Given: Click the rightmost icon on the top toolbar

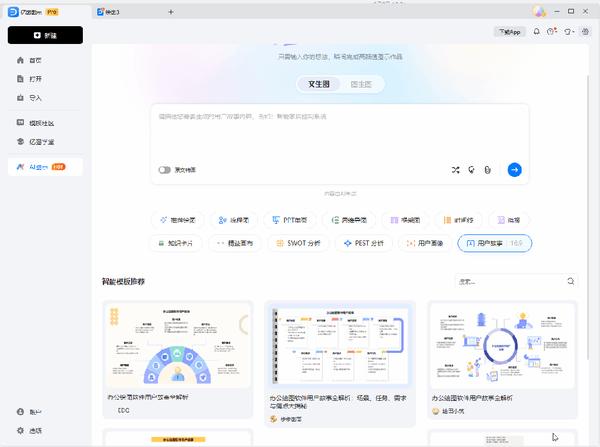Looking at the screenshot, I should 585,32.
